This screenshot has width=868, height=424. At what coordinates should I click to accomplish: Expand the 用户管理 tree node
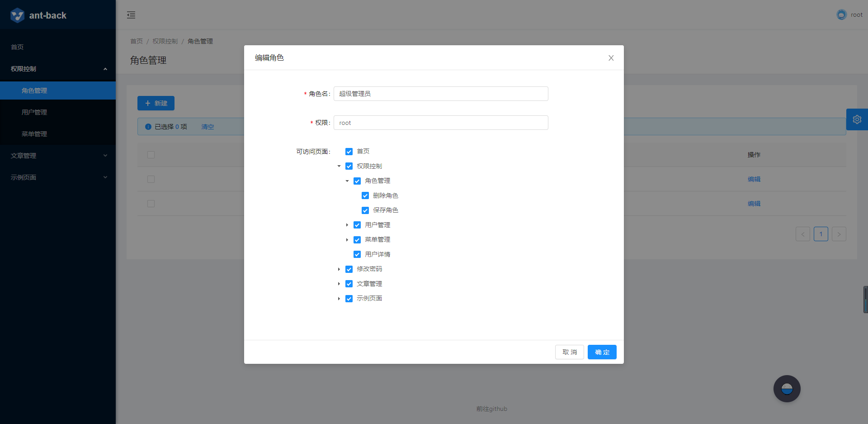point(347,225)
